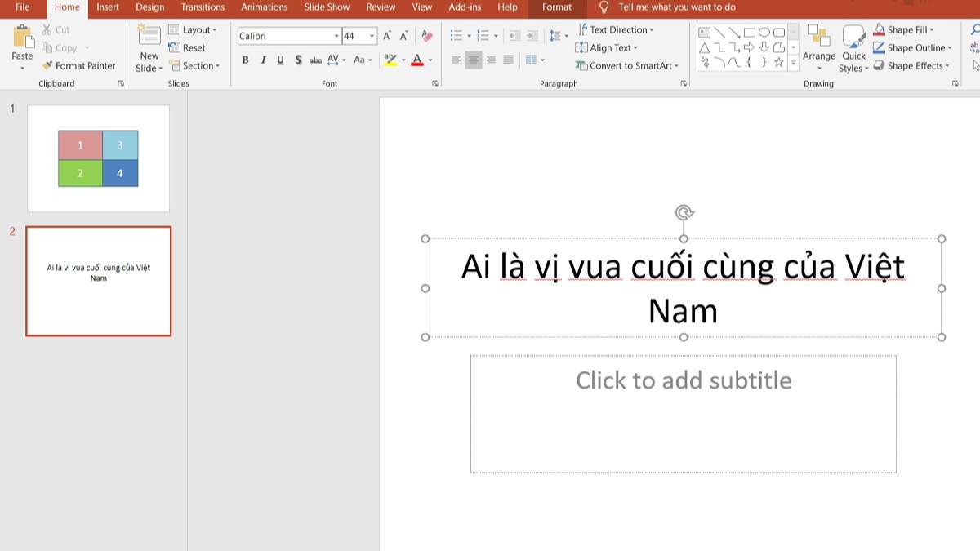Toggle Center text alignment
980x551 pixels.
[x=474, y=60]
